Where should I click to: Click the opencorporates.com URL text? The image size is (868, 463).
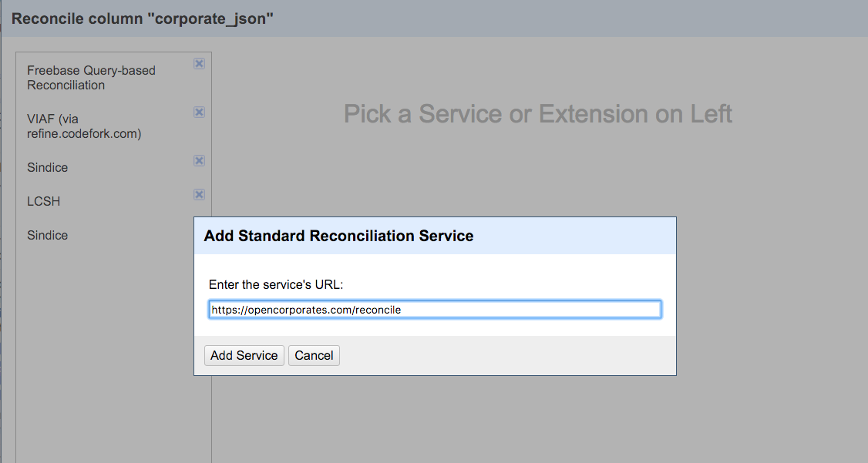(x=307, y=310)
